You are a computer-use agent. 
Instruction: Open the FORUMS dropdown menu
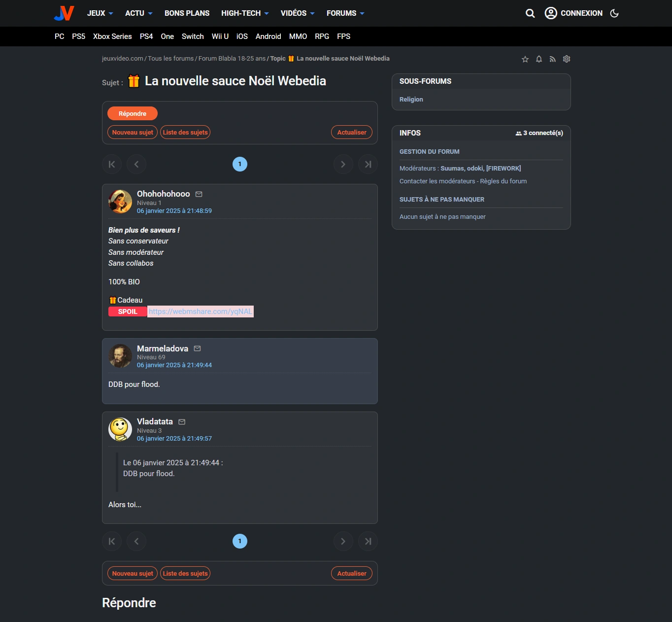[x=345, y=13]
